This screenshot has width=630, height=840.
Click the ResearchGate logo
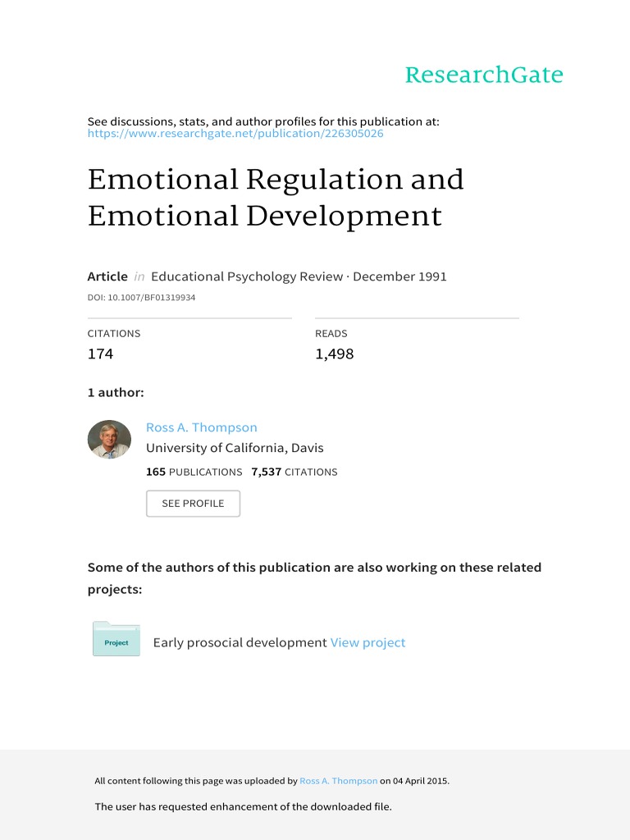484,75
